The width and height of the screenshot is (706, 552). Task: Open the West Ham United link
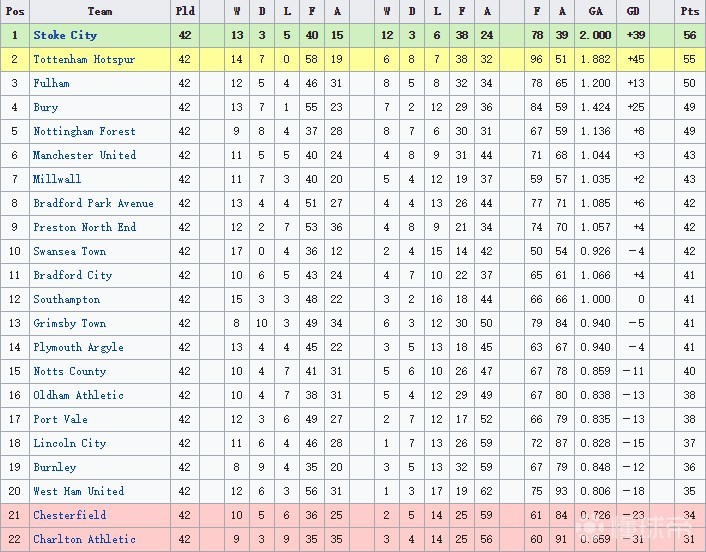point(78,491)
